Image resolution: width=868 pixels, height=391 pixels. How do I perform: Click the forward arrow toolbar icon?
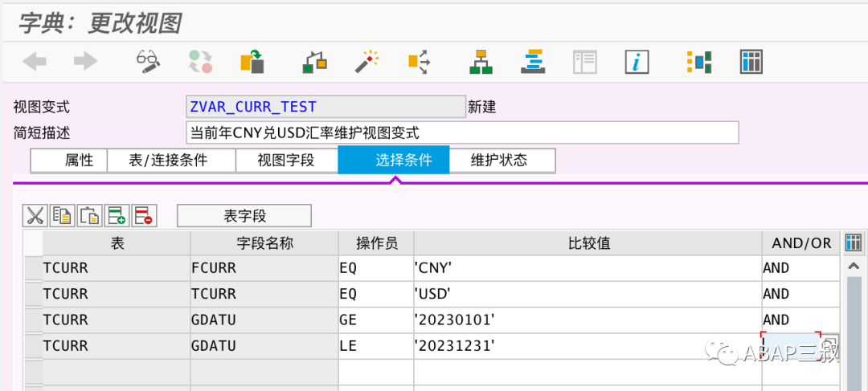click(x=86, y=61)
